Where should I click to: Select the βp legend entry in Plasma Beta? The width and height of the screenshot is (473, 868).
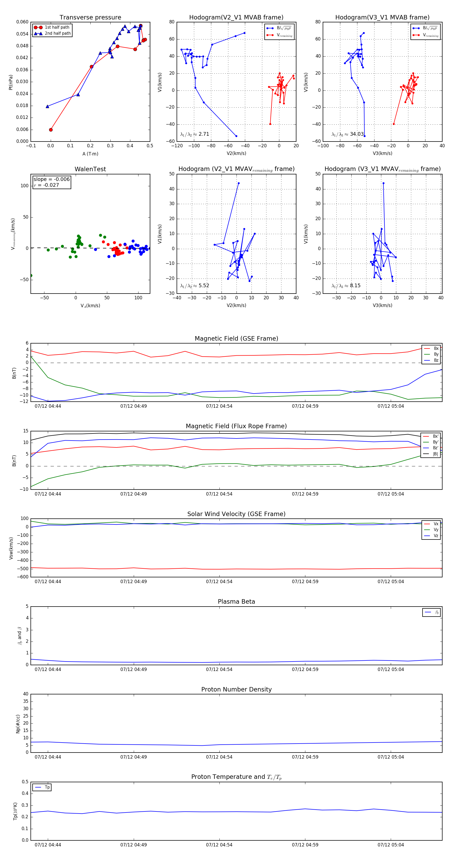point(431,612)
